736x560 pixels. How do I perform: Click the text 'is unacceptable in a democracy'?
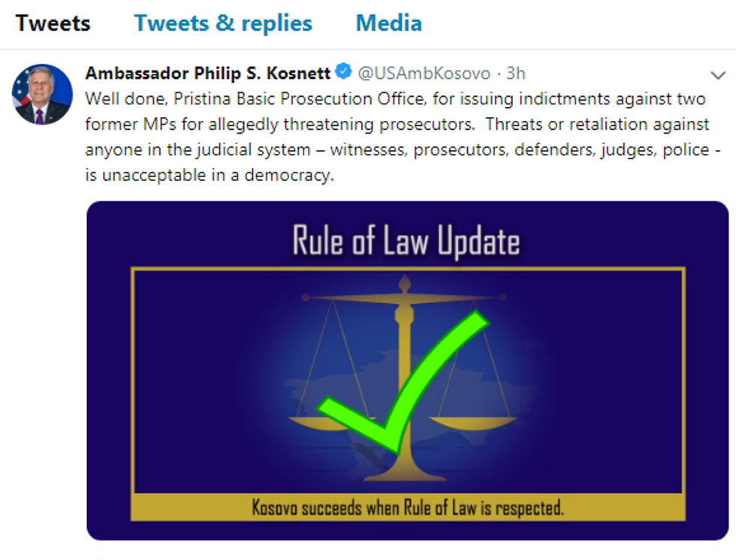(209, 175)
